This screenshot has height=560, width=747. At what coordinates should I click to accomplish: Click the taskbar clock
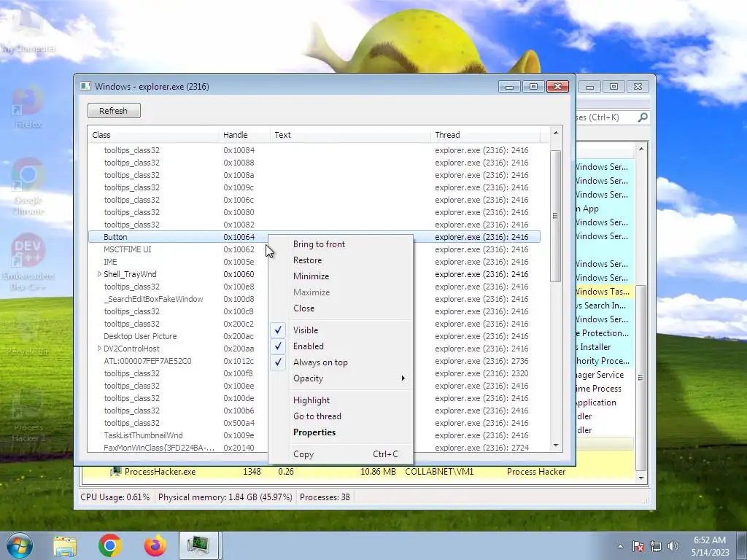pyautogui.click(x=709, y=546)
